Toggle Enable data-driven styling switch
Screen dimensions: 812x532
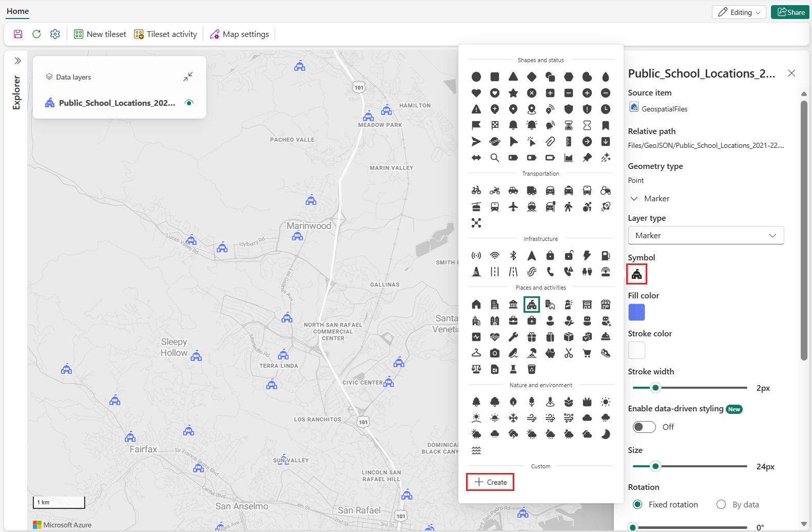click(x=644, y=427)
